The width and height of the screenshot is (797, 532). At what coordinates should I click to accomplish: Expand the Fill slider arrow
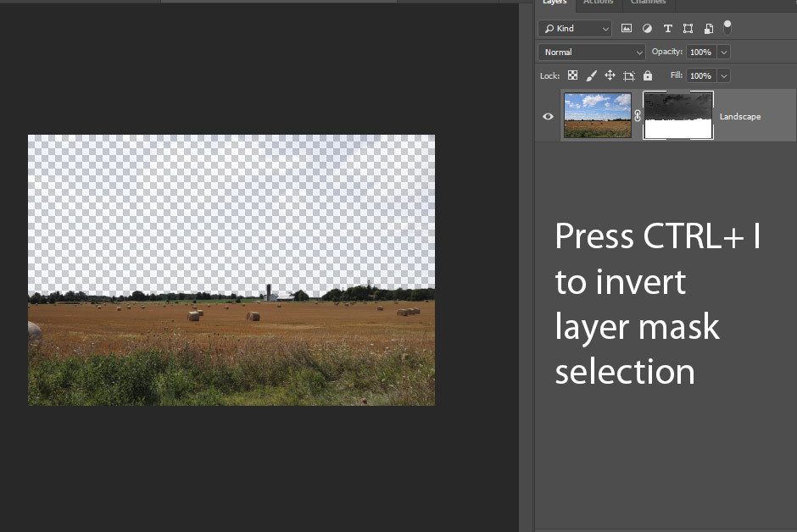pos(723,75)
